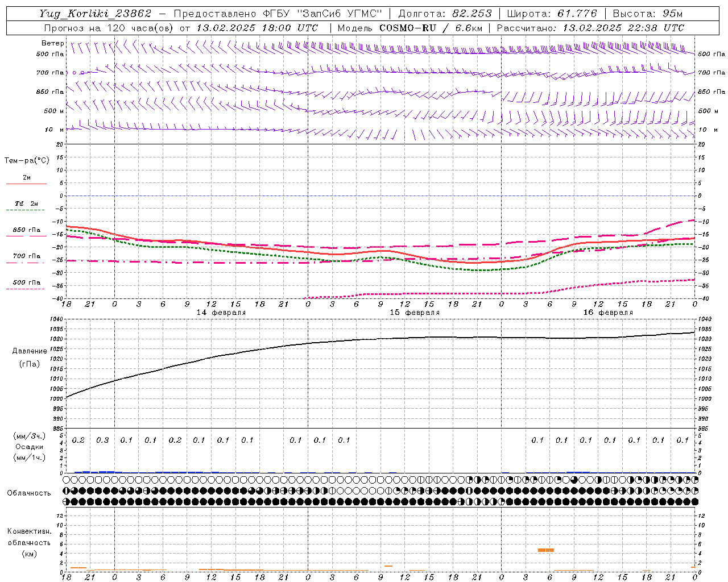Click the (км) unit label of convective panel
728x582 pixels.
tap(29, 554)
